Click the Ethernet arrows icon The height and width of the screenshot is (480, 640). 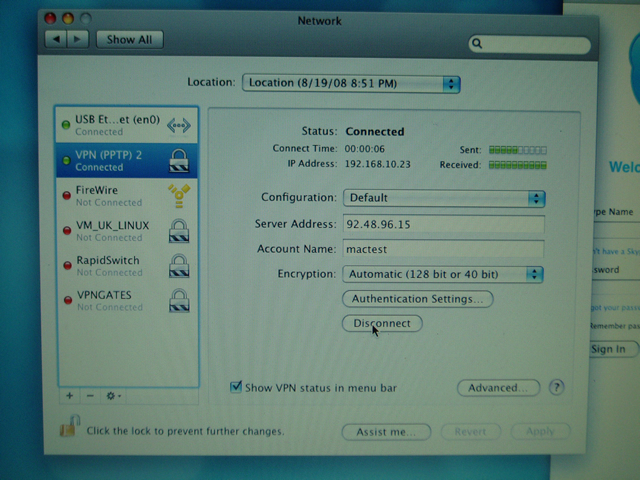(x=179, y=125)
